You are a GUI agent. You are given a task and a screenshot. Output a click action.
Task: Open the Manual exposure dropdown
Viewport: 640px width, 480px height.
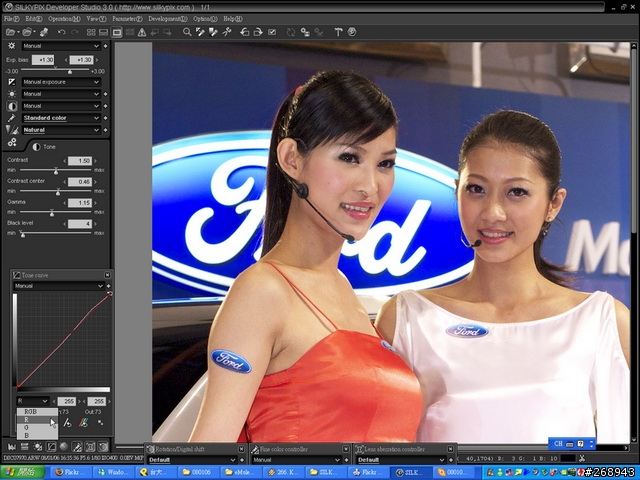pos(61,82)
